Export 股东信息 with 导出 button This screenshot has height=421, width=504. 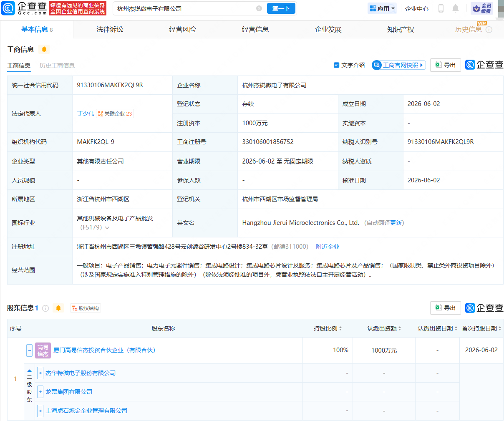click(445, 308)
